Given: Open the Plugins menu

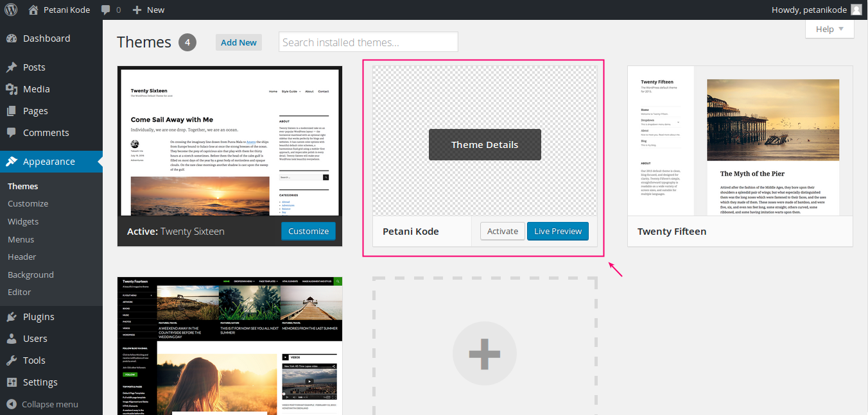Looking at the screenshot, I should point(51,317).
